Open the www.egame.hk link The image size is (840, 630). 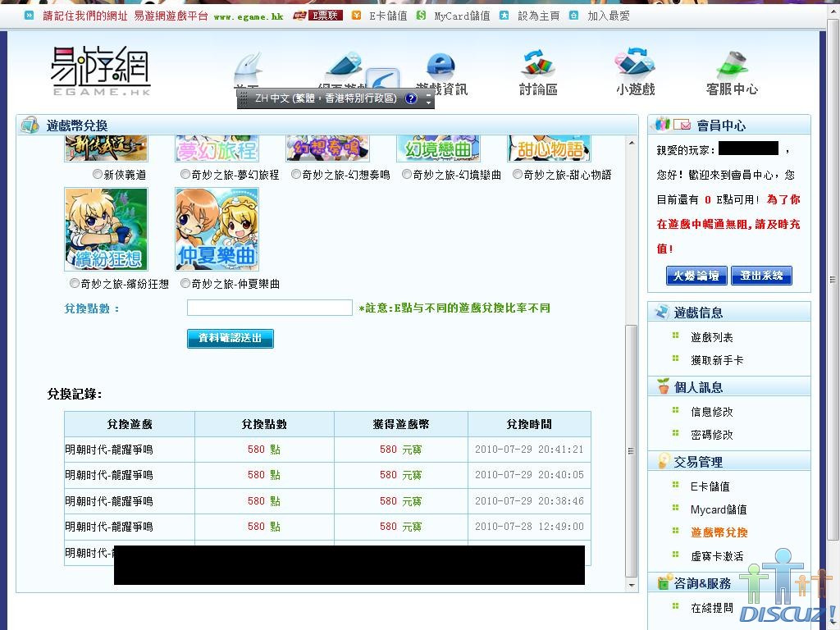point(249,16)
